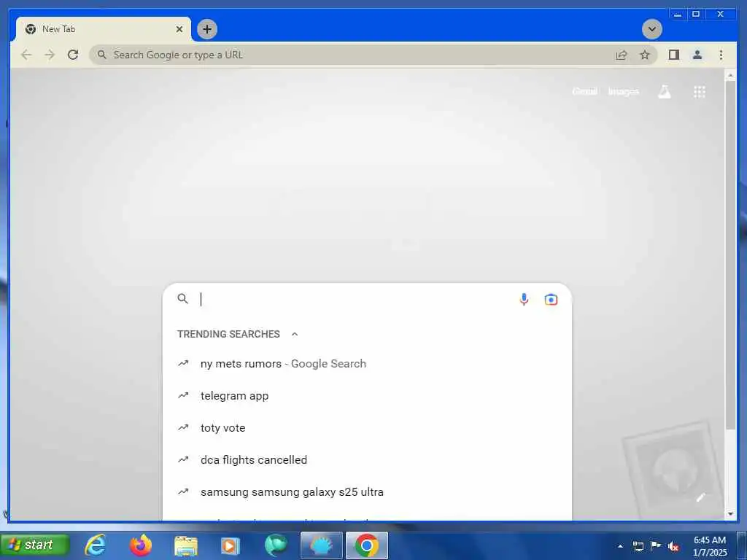The height and width of the screenshot is (560, 747).
Task: Open the side panel icon
Action: tap(673, 55)
